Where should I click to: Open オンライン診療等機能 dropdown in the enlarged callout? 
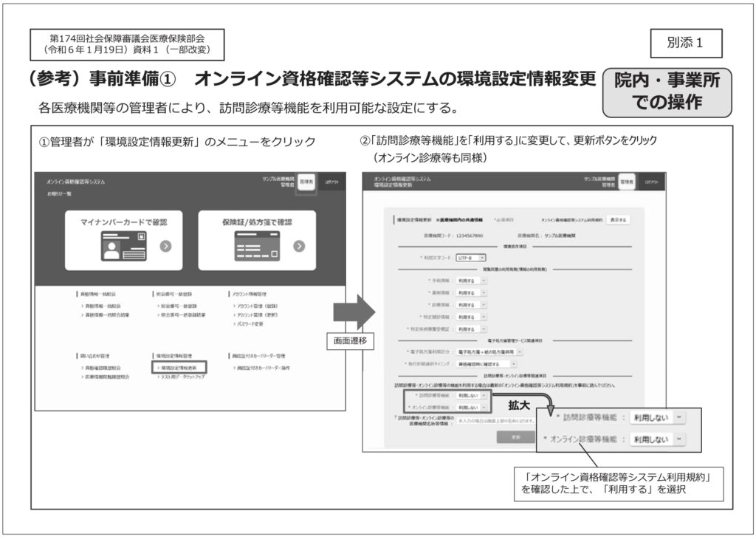(x=656, y=439)
